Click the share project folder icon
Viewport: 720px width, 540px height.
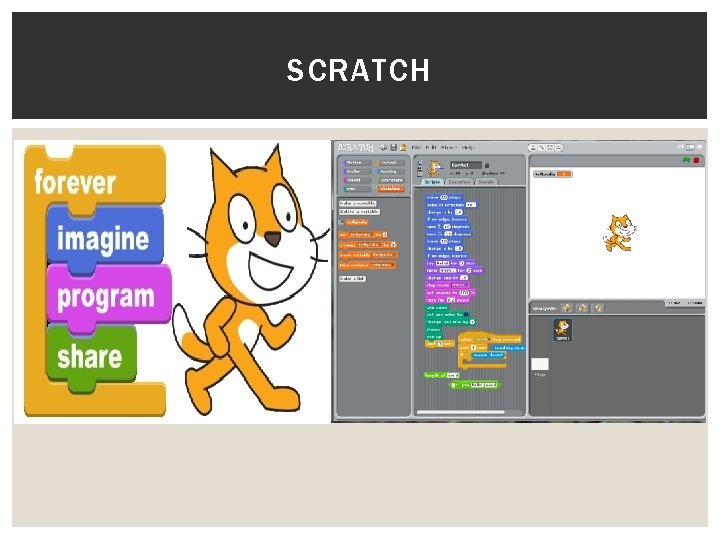[403, 147]
